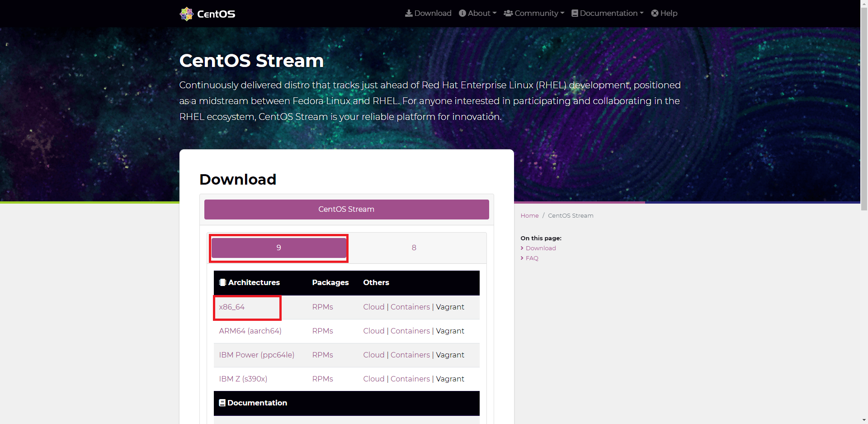The height and width of the screenshot is (424, 868).
Task: Open Containers link for IBM Z
Action: click(x=410, y=379)
